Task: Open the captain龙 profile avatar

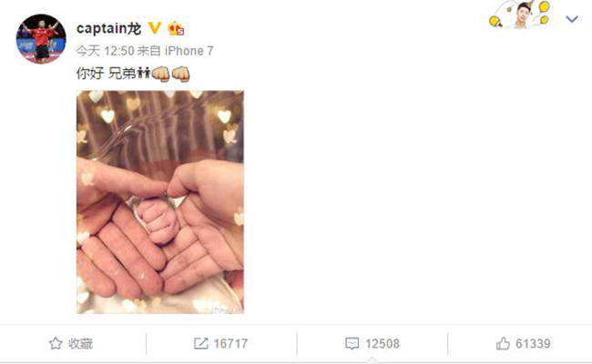Action: (x=41, y=39)
